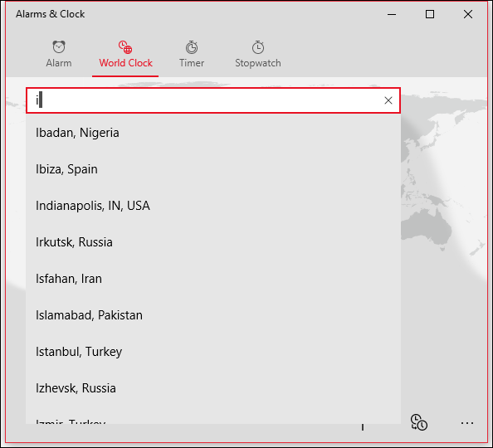Go to the Stopwatch tab
The height and width of the screenshot is (448, 493).
tap(258, 54)
